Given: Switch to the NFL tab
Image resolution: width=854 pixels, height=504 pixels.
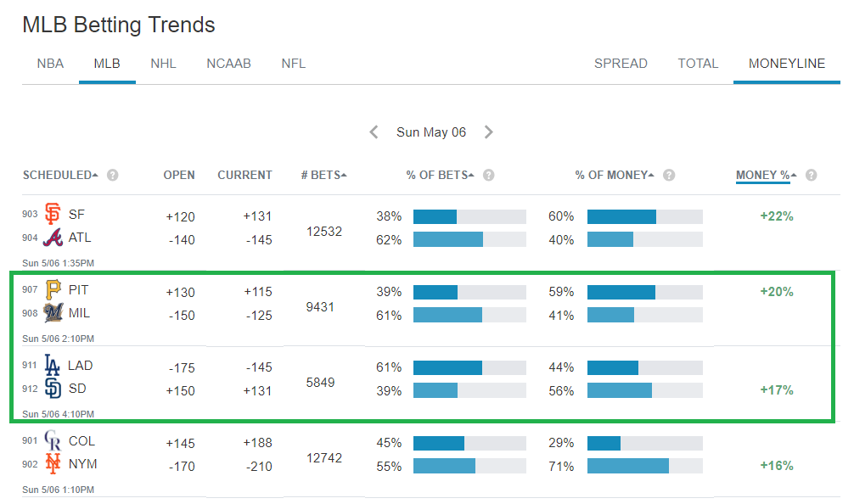Looking at the screenshot, I should pyautogui.click(x=294, y=64).
